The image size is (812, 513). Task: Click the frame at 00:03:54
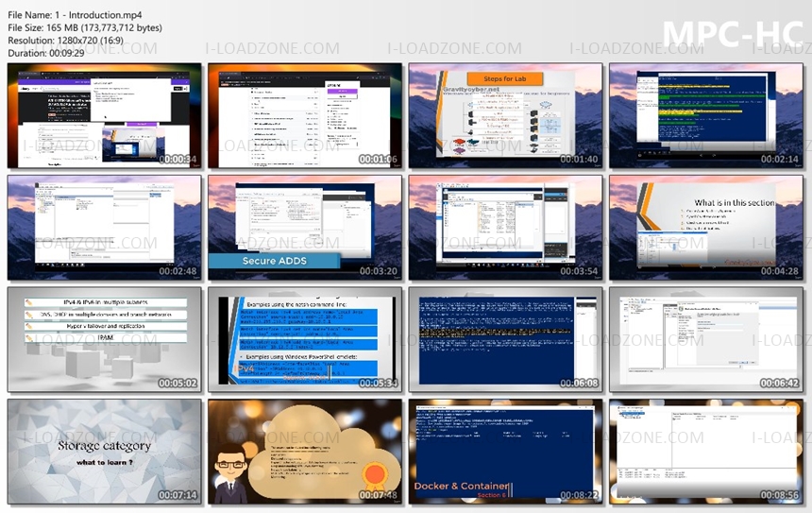click(505, 227)
